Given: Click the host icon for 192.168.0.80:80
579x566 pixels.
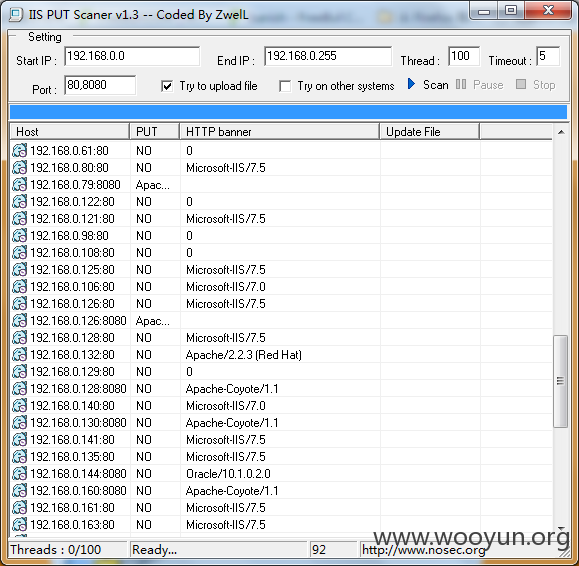Looking at the screenshot, I should click(x=20, y=168).
